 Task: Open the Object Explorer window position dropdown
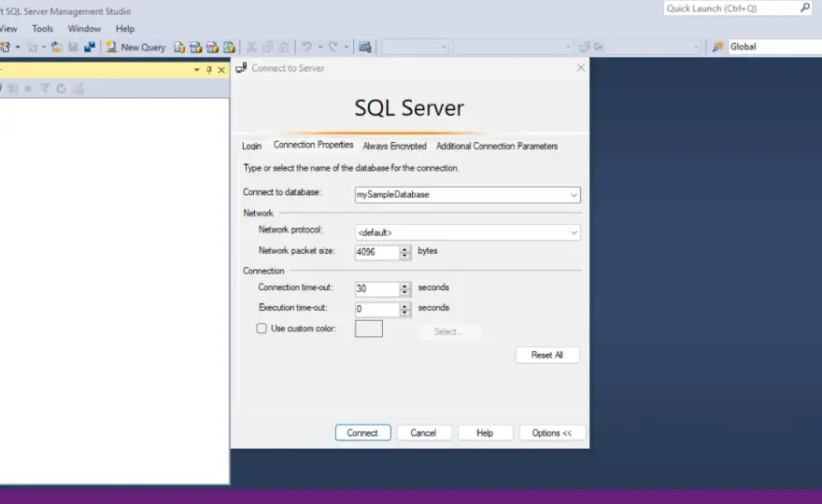196,70
